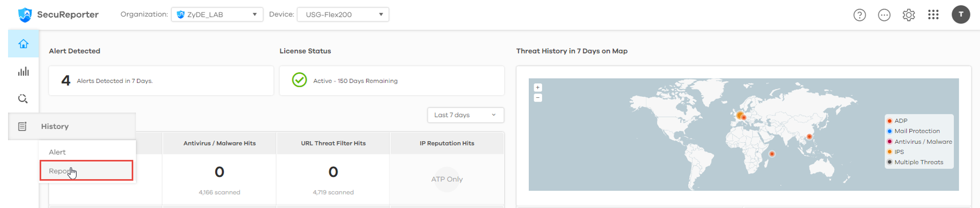Click the ADP legend color dot
Viewport: 980px width, 208px height.
pos(890,121)
